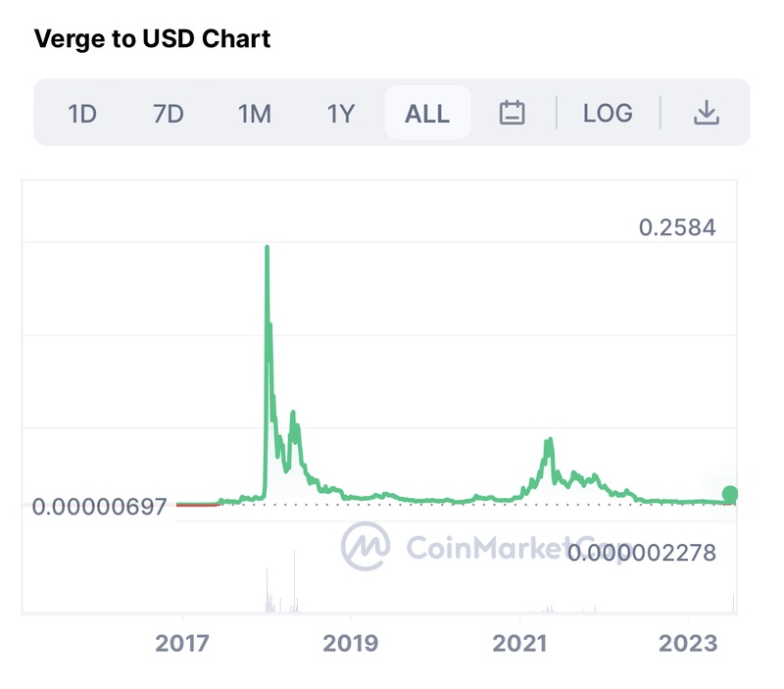Click the Verge to USD Chart heading
The image size is (784, 689).
153,39
